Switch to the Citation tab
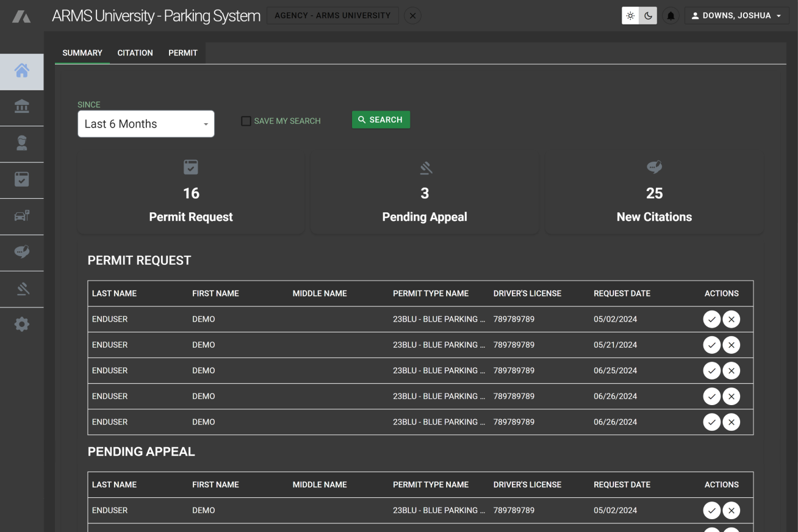Screen dimensions: 798x532 [135, 53]
